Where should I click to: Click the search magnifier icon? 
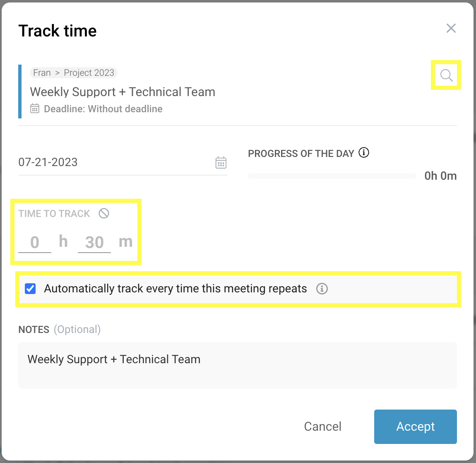coord(446,75)
